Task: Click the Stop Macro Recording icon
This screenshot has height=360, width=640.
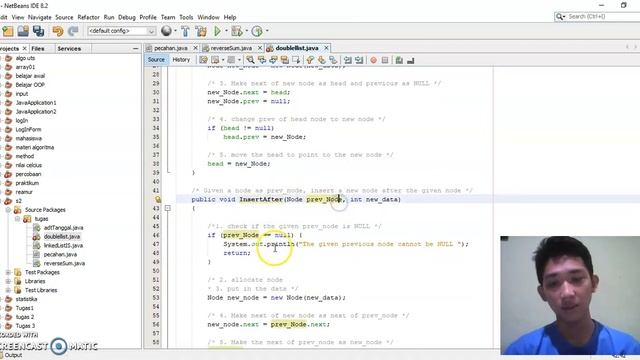Action: [x=385, y=60]
